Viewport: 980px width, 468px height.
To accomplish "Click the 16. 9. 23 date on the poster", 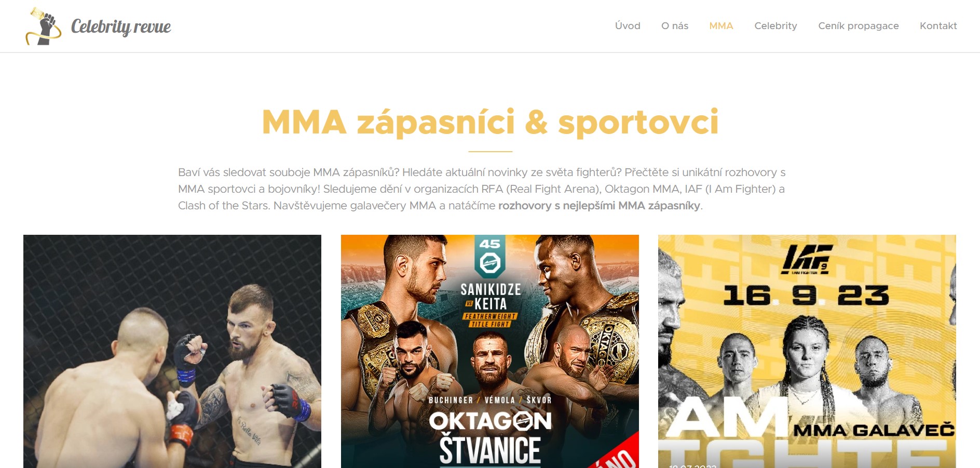I will point(806,296).
